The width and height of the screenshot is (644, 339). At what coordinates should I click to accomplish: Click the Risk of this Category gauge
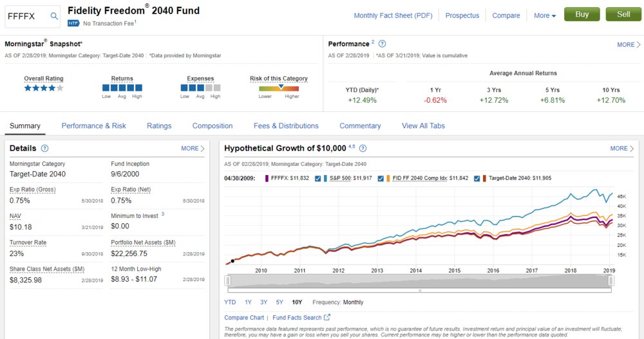[278, 88]
